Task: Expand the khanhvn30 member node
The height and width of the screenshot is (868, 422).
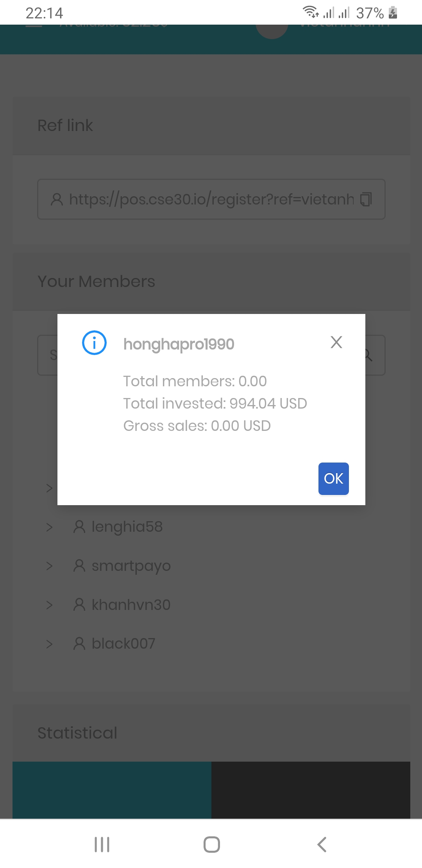Action: pos(49,605)
